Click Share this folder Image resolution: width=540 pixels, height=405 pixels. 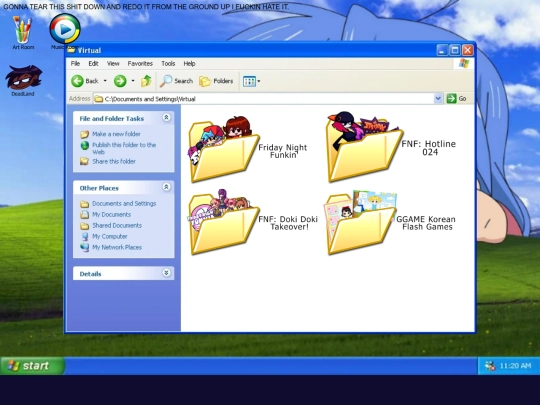[114, 161]
